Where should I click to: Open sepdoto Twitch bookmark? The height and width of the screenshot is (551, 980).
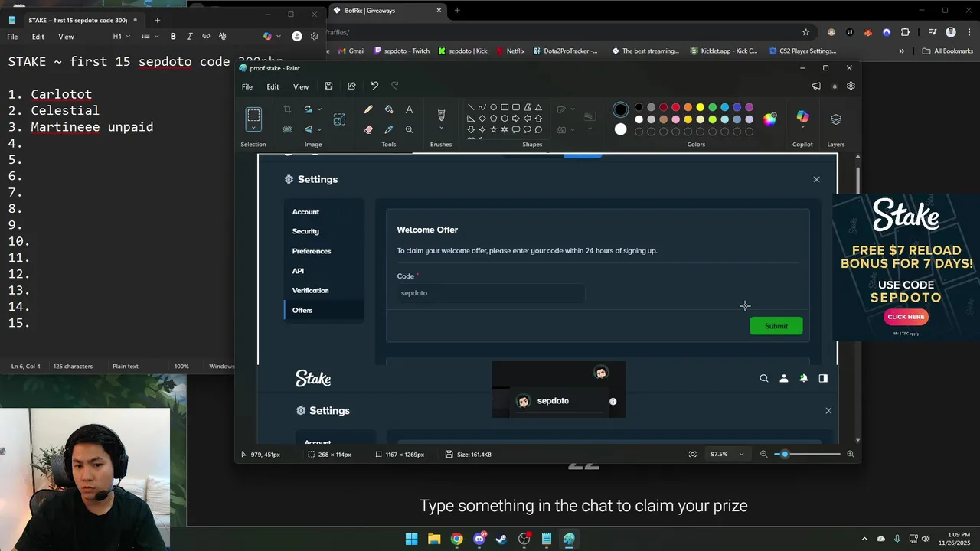(x=401, y=51)
